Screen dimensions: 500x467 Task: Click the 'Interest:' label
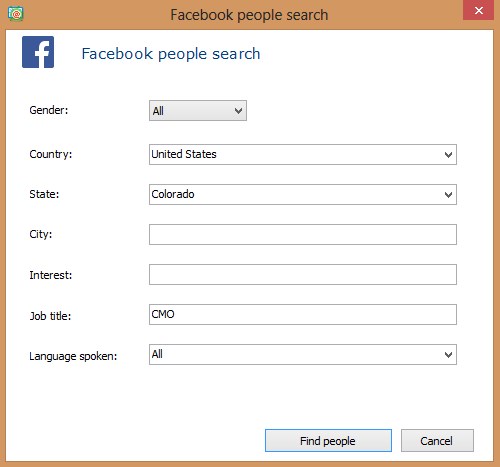tap(51, 275)
